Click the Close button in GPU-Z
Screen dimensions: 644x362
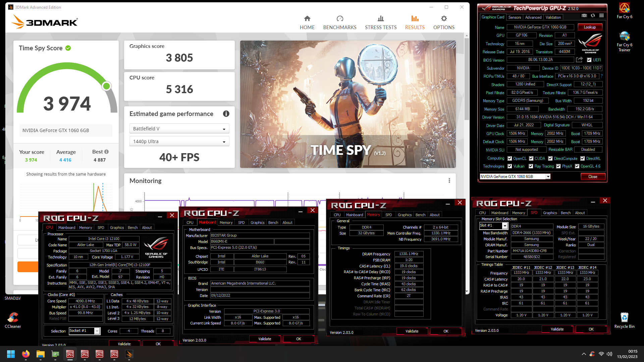[x=593, y=177]
